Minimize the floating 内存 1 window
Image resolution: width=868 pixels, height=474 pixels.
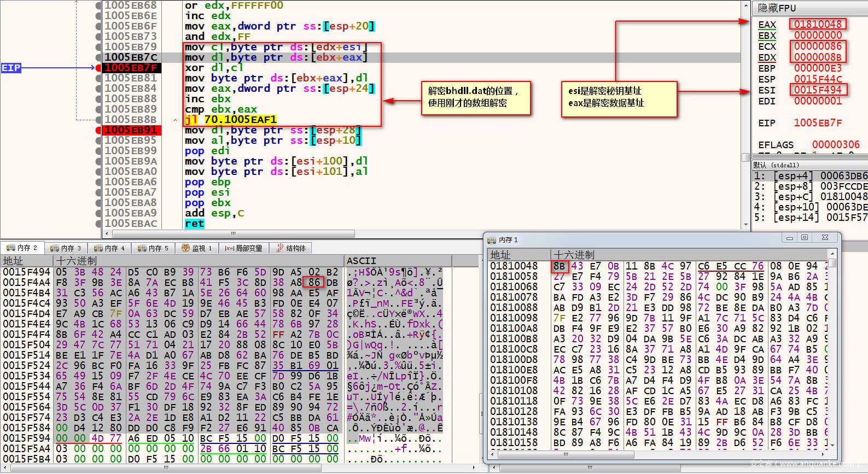click(789, 238)
